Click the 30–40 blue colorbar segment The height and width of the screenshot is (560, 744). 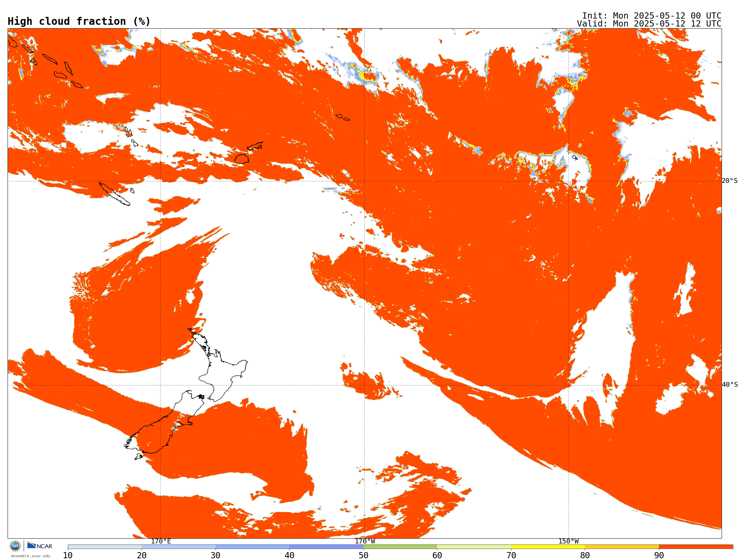252,547
